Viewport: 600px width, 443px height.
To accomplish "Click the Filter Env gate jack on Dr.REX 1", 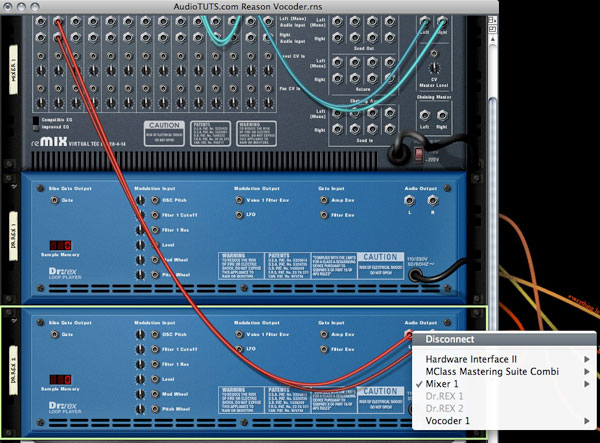I will (324, 215).
